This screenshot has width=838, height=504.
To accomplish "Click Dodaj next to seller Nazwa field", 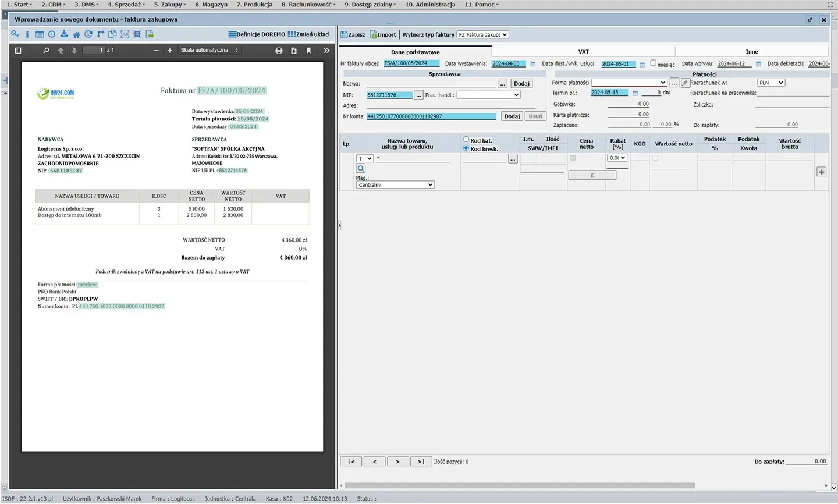I will click(521, 84).
